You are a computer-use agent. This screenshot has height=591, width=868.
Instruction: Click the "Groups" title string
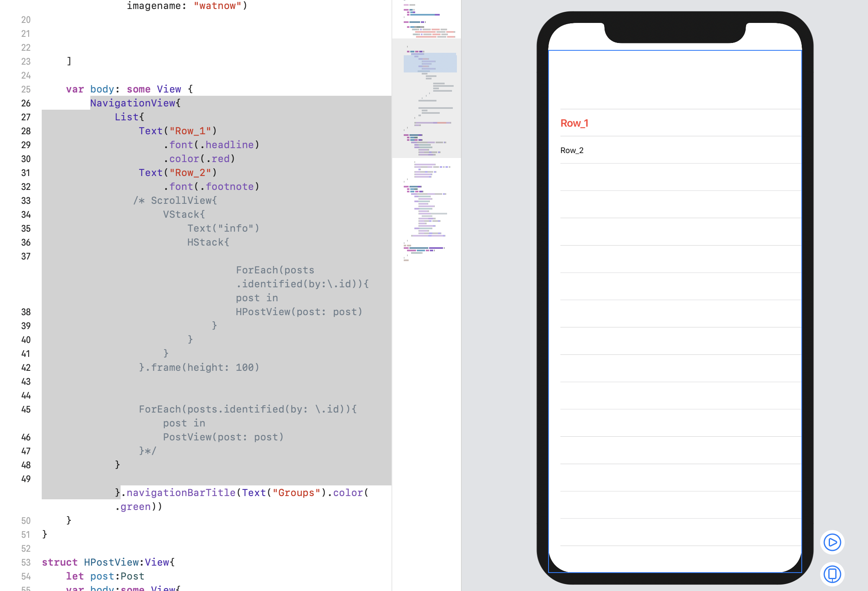point(296,493)
